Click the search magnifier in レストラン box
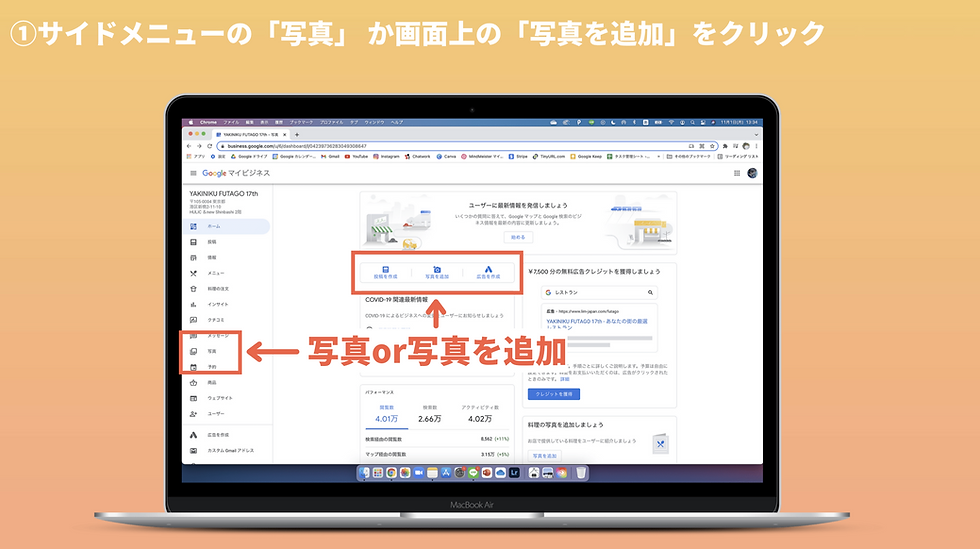 pyautogui.click(x=650, y=292)
